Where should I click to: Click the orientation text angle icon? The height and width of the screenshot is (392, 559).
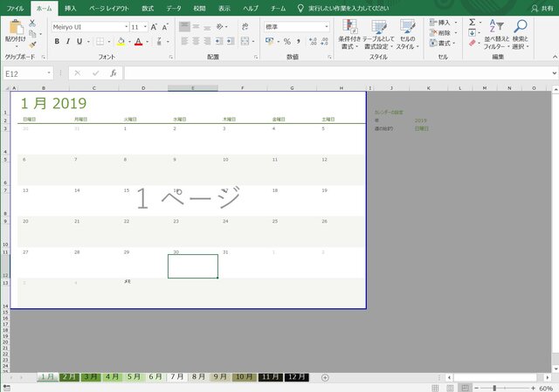(x=220, y=27)
